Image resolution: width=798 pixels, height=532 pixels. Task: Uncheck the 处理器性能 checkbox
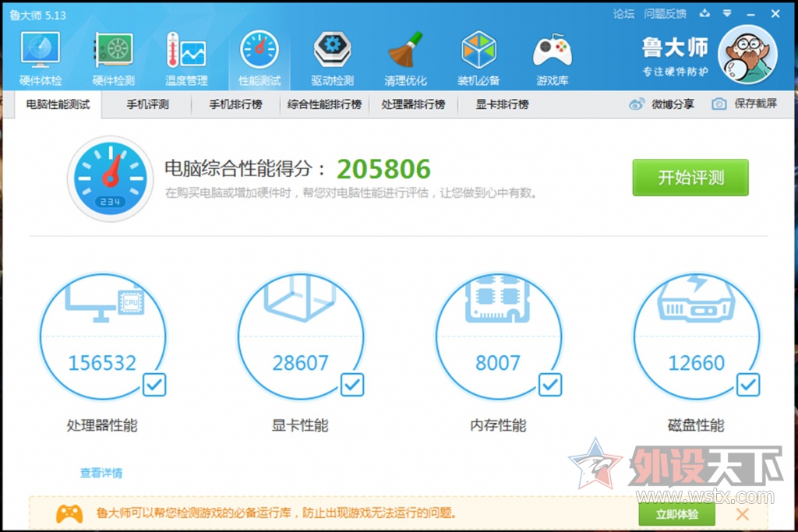coord(154,385)
